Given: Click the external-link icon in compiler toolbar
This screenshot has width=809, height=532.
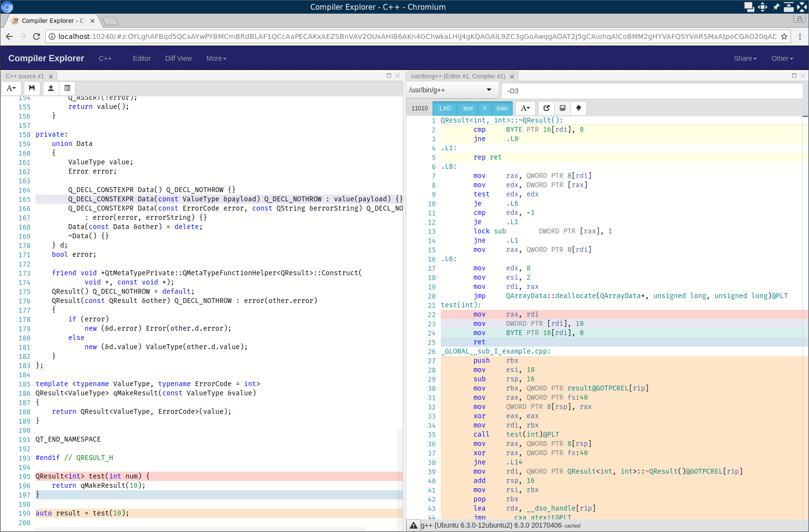Looking at the screenshot, I should (546, 108).
